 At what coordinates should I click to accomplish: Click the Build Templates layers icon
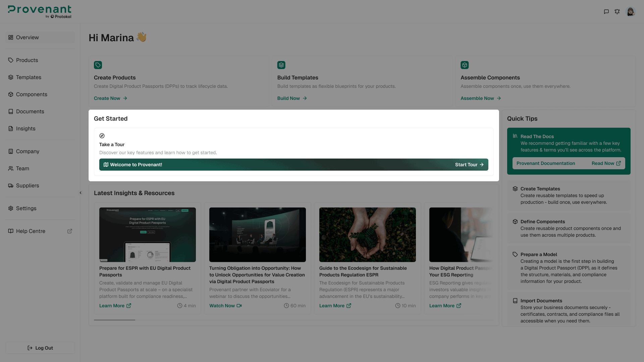point(281,65)
